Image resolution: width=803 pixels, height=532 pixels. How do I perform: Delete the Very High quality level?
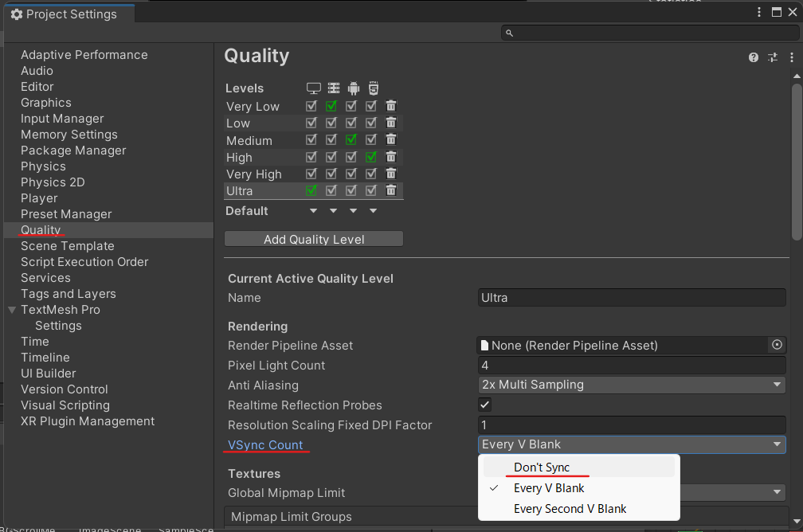(x=390, y=174)
